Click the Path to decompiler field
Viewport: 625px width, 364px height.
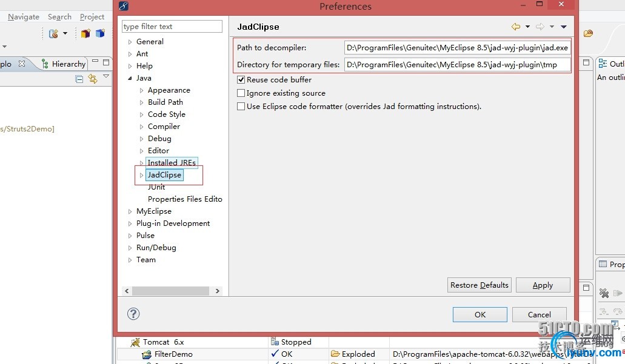click(457, 48)
